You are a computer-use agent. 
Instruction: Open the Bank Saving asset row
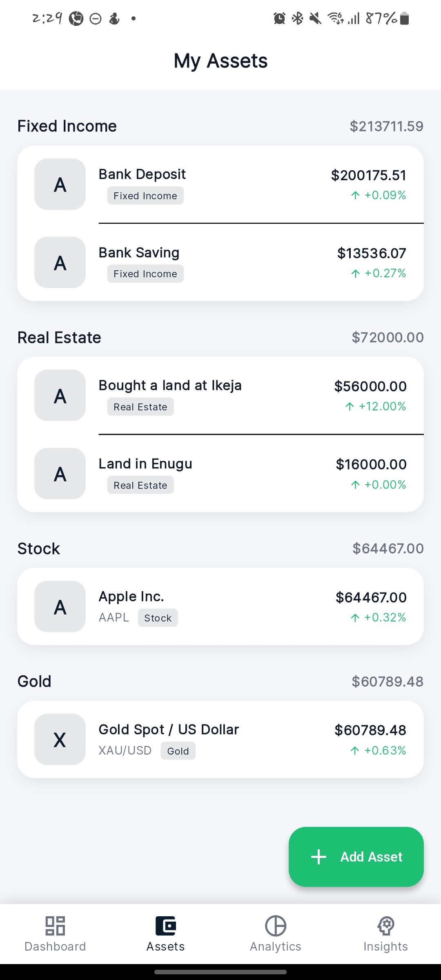click(x=220, y=262)
